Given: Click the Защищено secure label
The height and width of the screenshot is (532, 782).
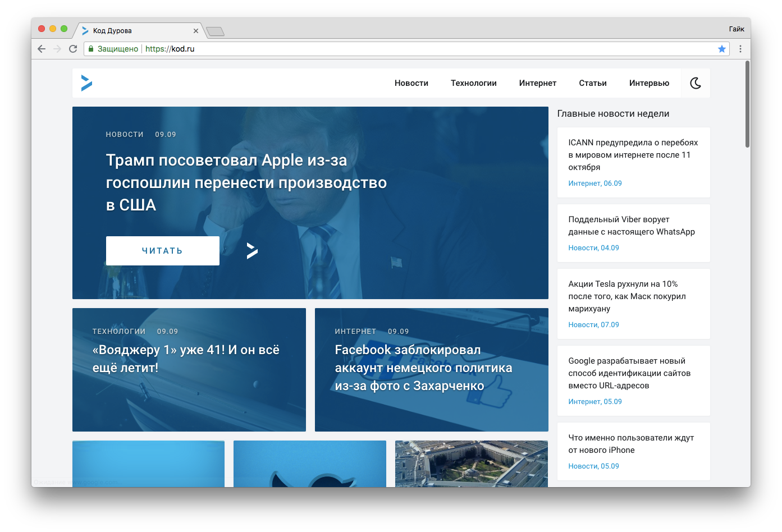Looking at the screenshot, I should tap(118, 49).
